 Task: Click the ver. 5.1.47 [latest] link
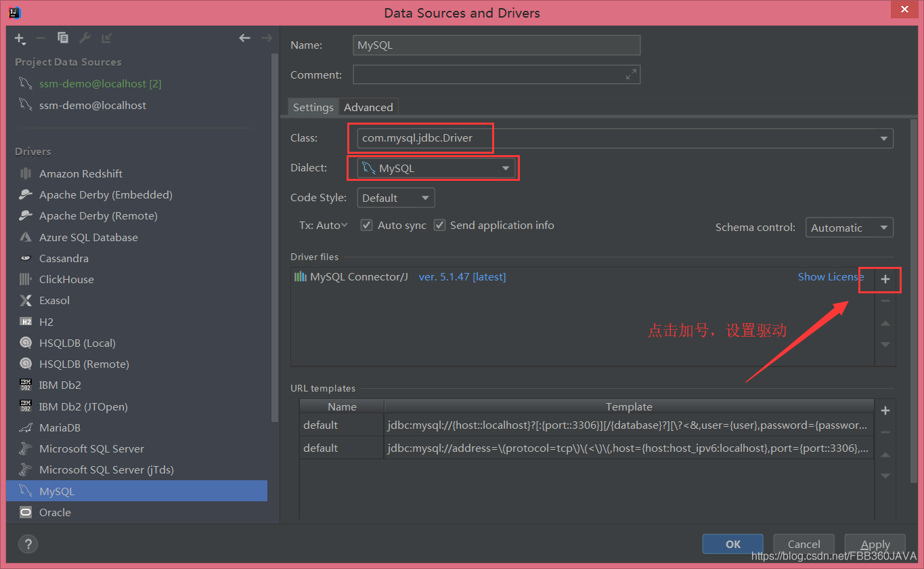(462, 276)
